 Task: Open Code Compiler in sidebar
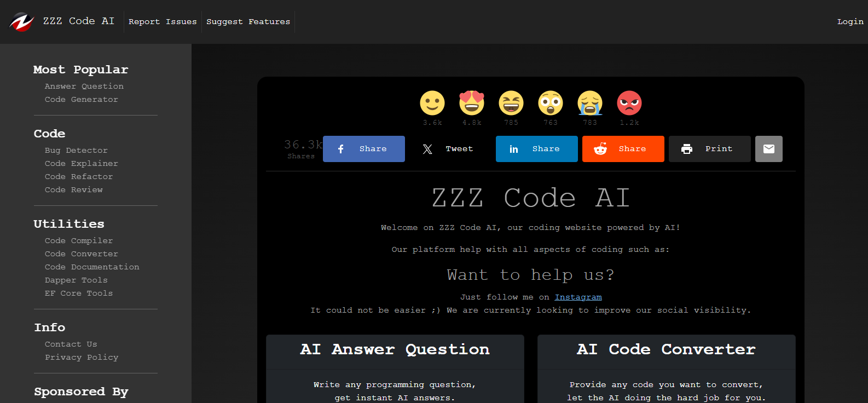click(x=79, y=241)
